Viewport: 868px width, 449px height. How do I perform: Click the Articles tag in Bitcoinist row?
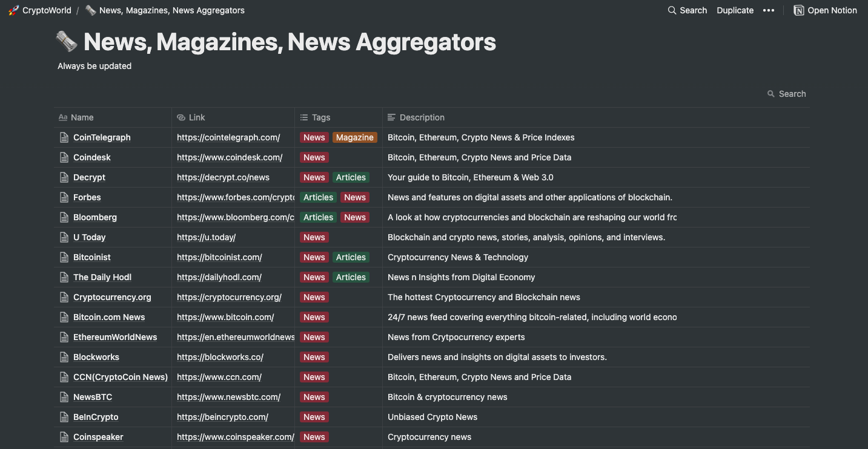(x=351, y=257)
